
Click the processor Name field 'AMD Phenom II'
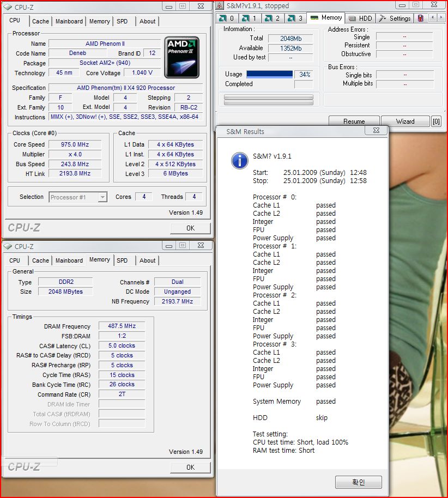(x=105, y=44)
